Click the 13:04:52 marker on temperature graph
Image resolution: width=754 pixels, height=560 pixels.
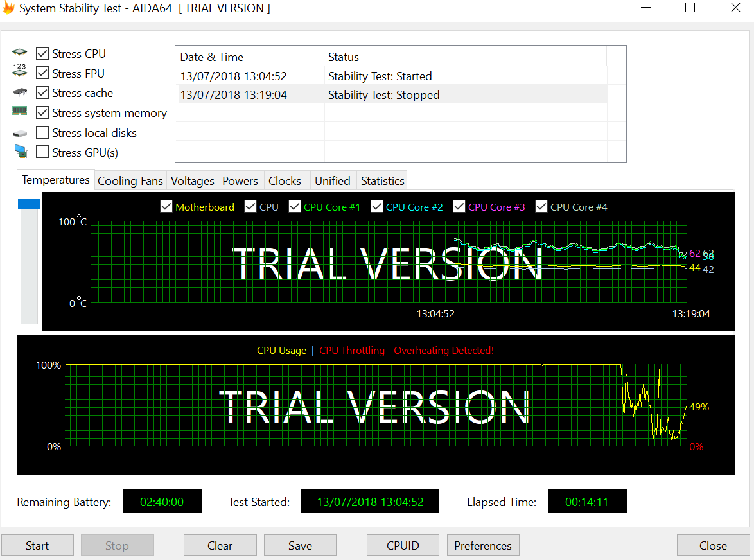click(x=435, y=314)
